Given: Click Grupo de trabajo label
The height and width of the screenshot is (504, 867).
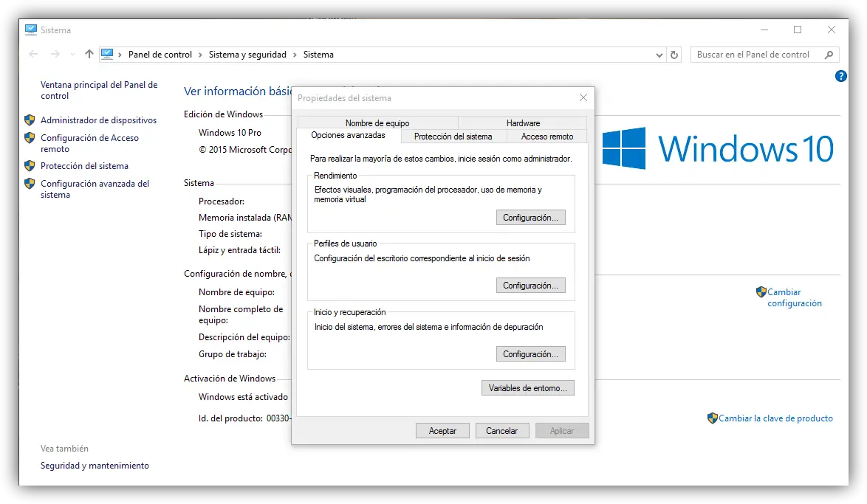Looking at the screenshot, I should 232,354.
